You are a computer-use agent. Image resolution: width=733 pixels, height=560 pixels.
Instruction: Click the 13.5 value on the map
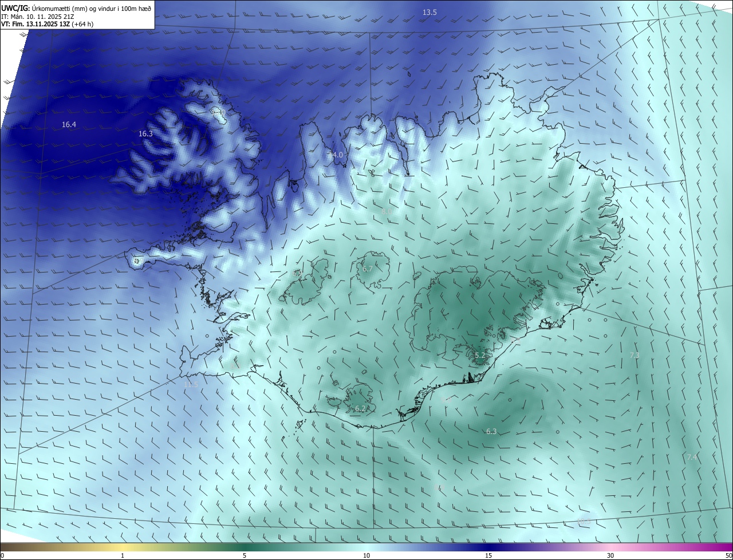tap(429, 12)
